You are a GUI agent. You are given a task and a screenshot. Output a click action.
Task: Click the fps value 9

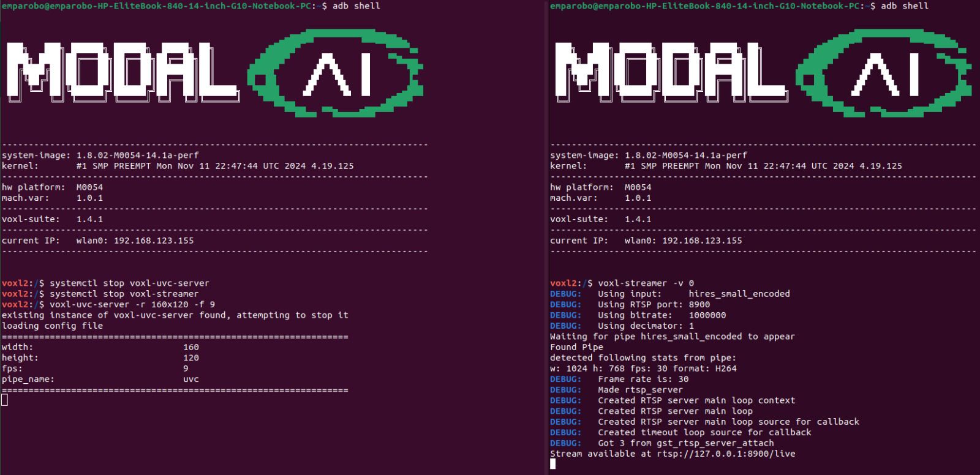point(186,368)
